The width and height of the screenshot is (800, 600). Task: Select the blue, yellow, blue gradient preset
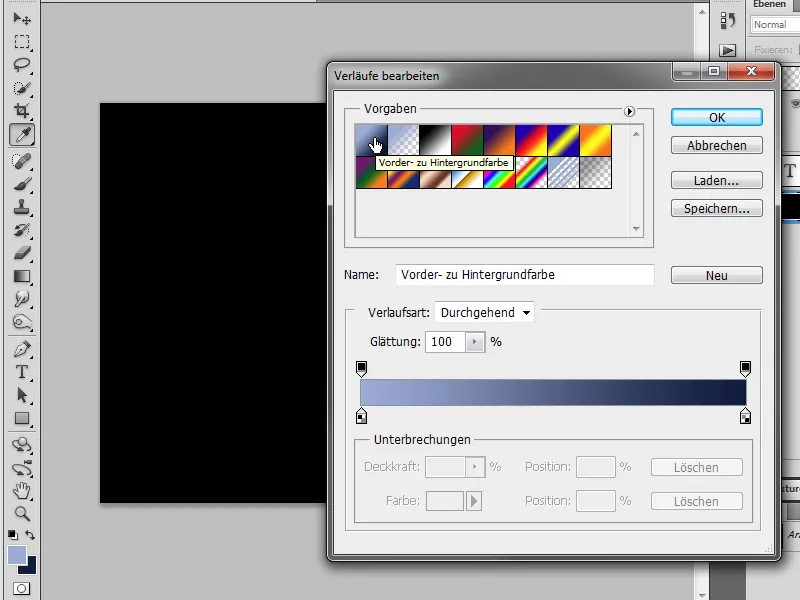pos(564,140)
